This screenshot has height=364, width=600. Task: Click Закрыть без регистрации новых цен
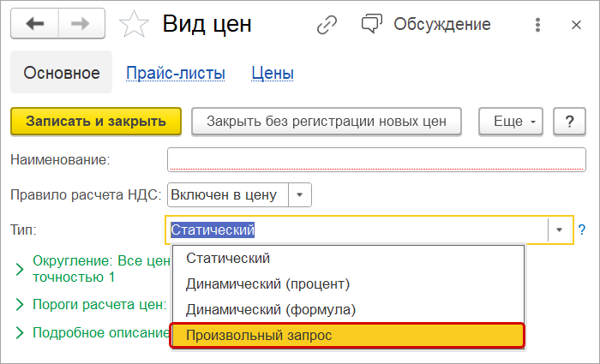click(x=327, y=122)
